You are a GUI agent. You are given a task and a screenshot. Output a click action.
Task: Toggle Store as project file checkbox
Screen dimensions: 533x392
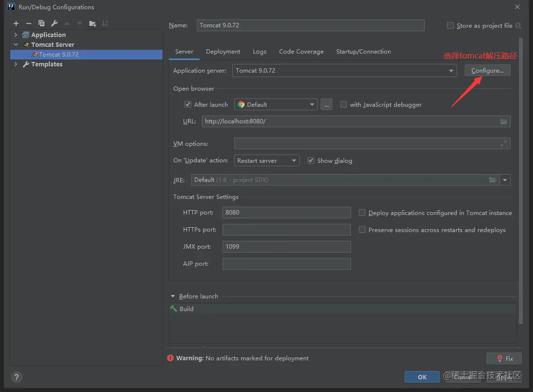(451, 25)
